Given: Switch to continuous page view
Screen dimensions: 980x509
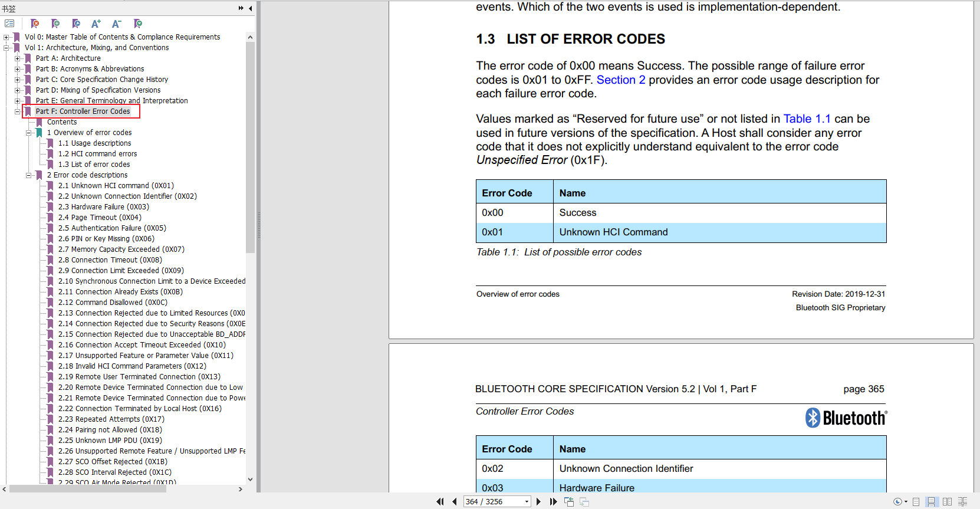Looking at the screenshot, I should (x=931, y=502).
